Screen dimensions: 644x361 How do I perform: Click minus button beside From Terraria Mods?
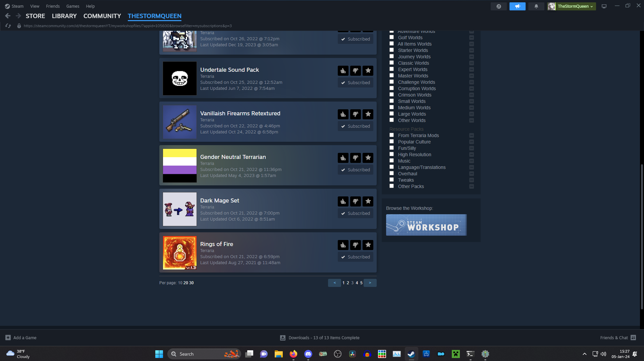(472, 135)
